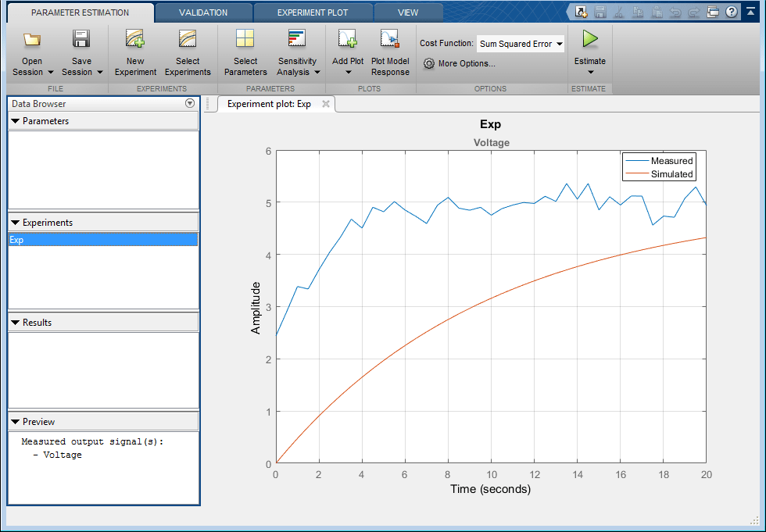Click the gear icon beside More Options
The height and width of the screenshot is (532, 766).
[x=429, y=63]
